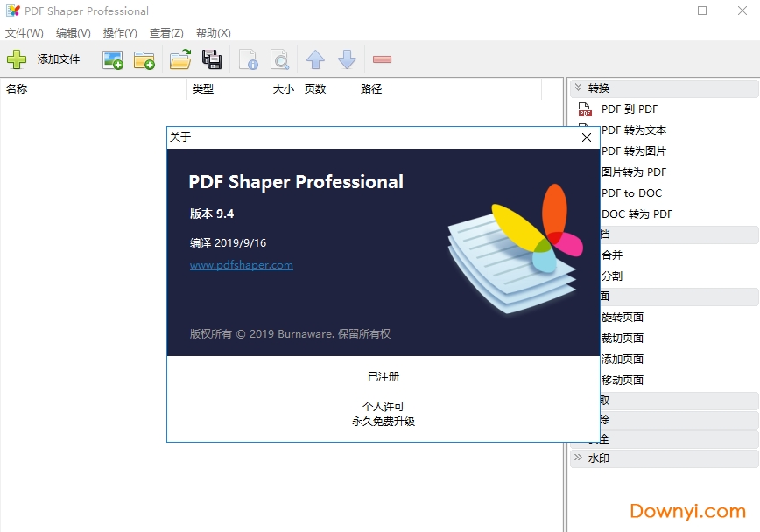This screenshot has height=532, width=760.
Task: Click the green plus Add Files icon
Action: (17, 59)
